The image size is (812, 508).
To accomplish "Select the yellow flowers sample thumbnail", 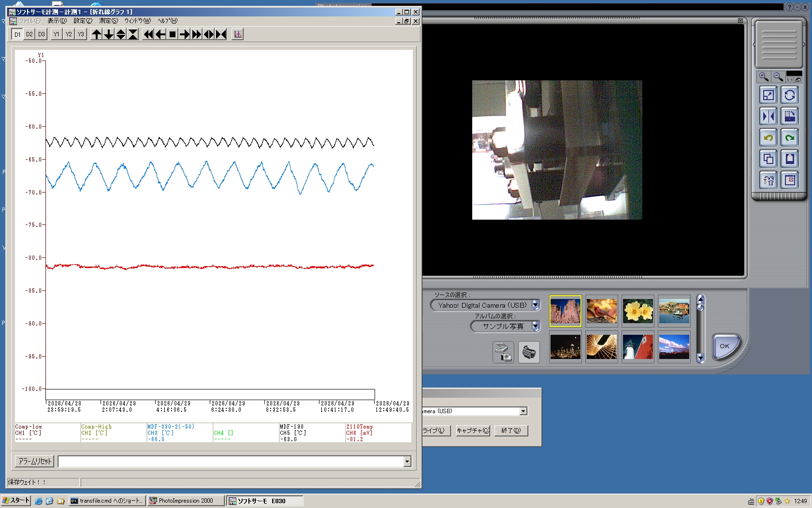I will click(638, 311).
